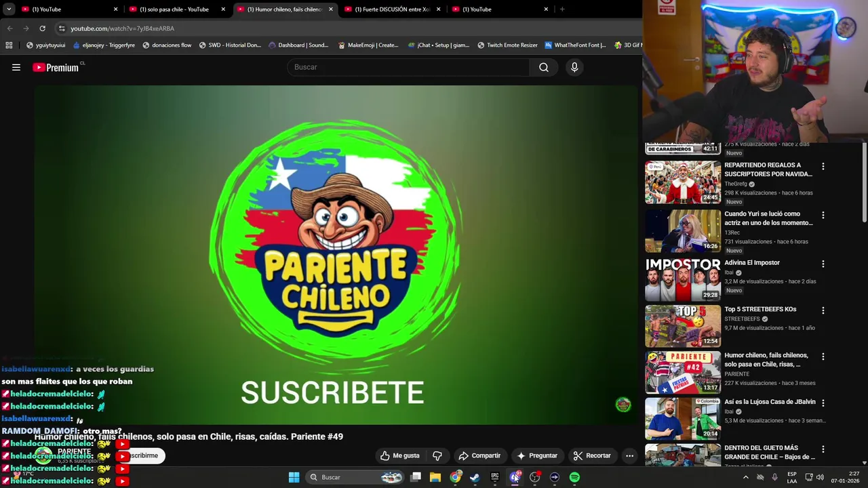Focus the YouTube Buscar search field
Image resolution: width=868 pixels, height=488 pixels.
click(x=409, y=67)
